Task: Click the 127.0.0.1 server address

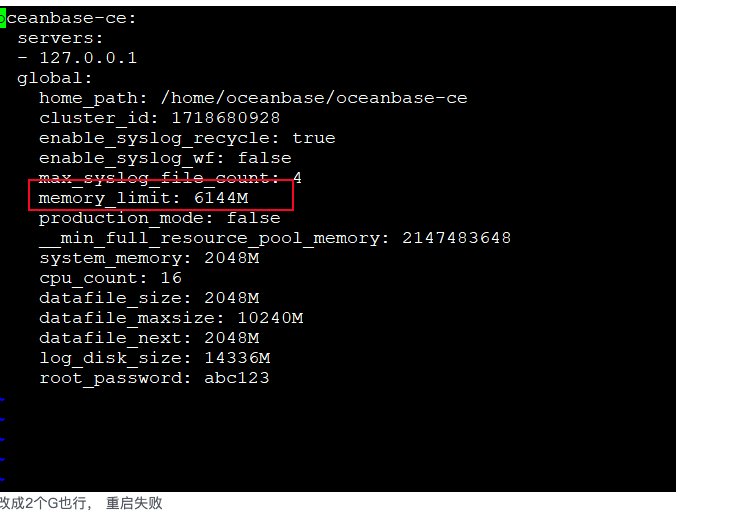Action: pos(88,58)
